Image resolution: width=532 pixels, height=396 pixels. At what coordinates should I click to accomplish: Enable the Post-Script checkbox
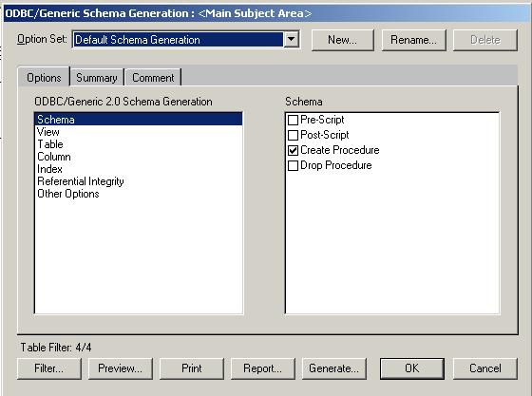click(293, 135)
